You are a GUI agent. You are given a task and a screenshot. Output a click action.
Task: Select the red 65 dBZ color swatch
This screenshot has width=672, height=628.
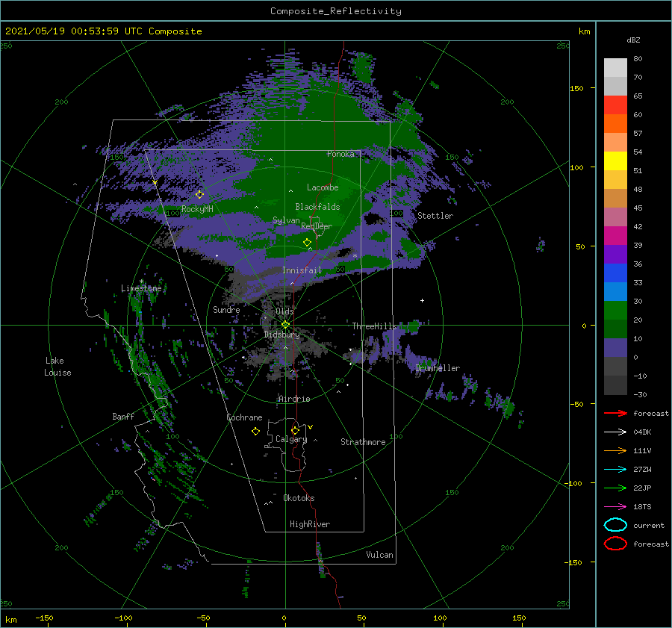point(615,105)
